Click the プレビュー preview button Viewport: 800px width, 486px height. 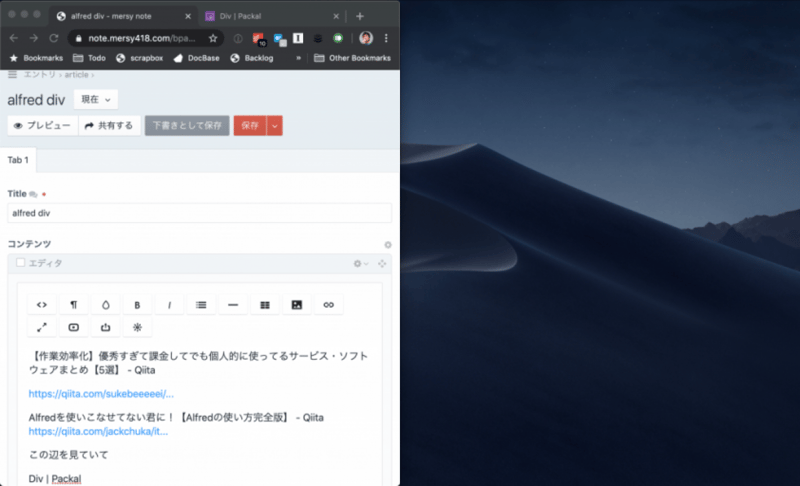click(42, 126)
